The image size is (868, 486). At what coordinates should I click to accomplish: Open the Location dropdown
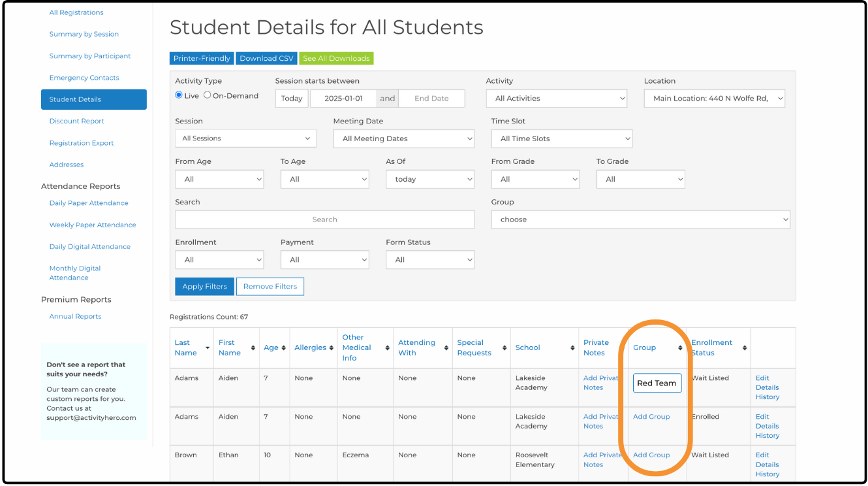[x=715, y=99]
